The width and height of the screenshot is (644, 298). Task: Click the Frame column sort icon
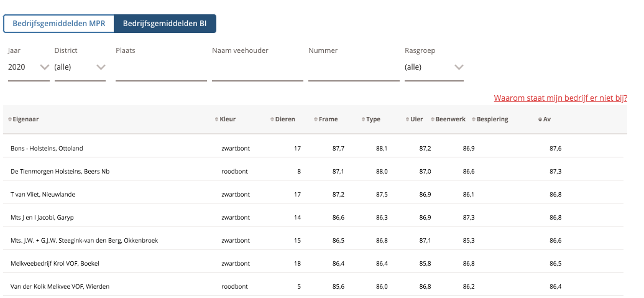pos(316,119)
